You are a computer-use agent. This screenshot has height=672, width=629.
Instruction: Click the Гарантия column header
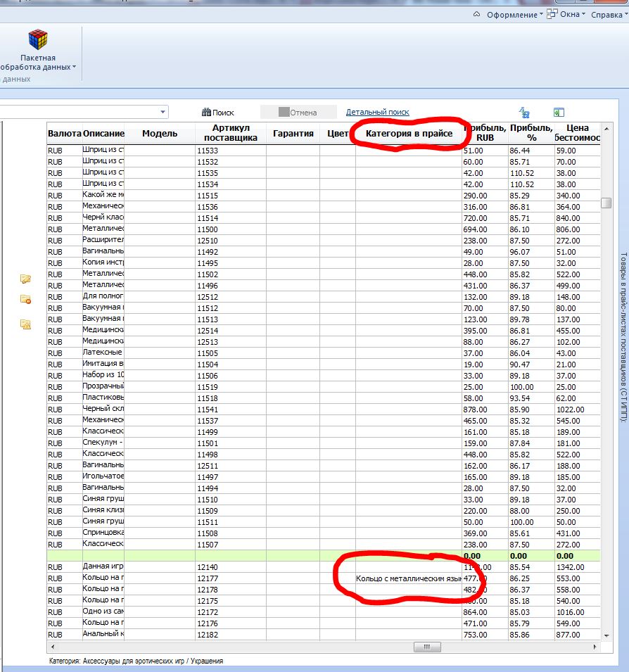tap(293, 133)
